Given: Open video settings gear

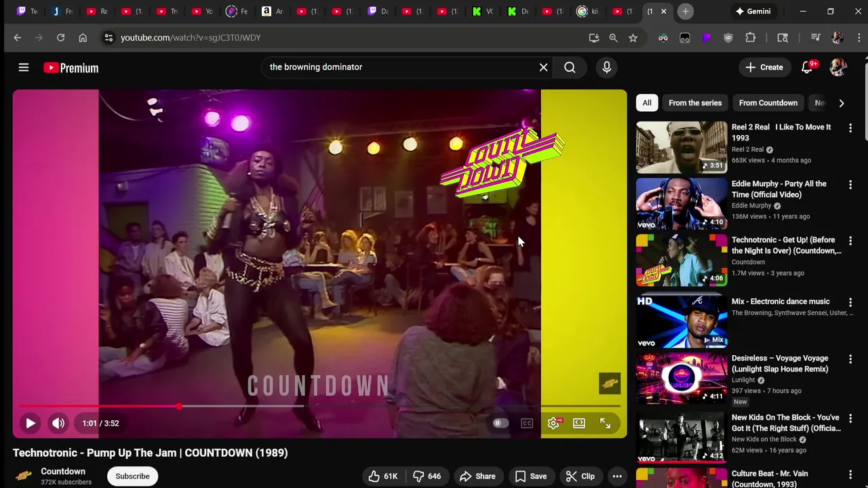Looking at the screenshot, I should coord(553,423).
